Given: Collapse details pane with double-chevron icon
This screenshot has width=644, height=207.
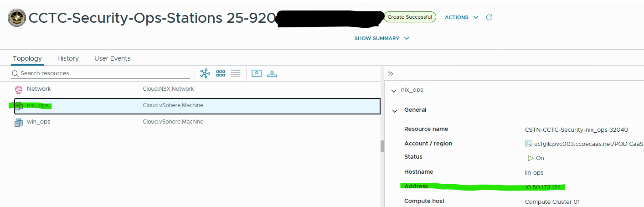Looking at the screenshot, I should coord(390,73).
